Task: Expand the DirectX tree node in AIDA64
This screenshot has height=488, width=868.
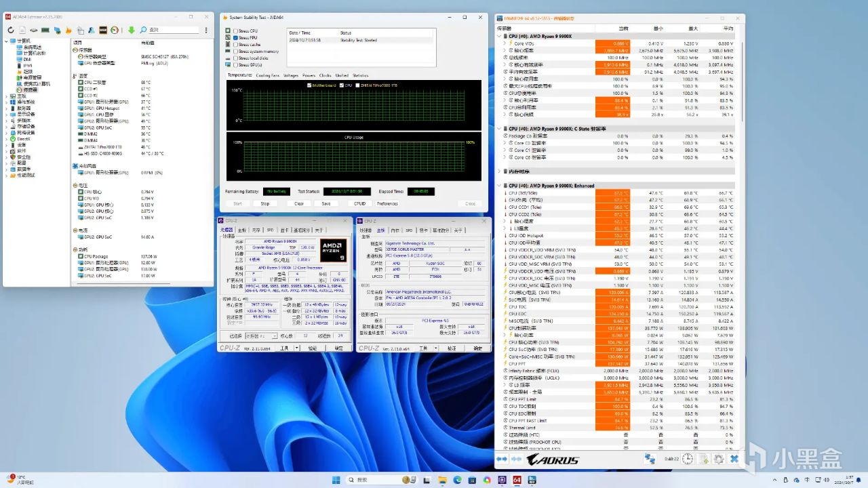Action: coord(7,138)
